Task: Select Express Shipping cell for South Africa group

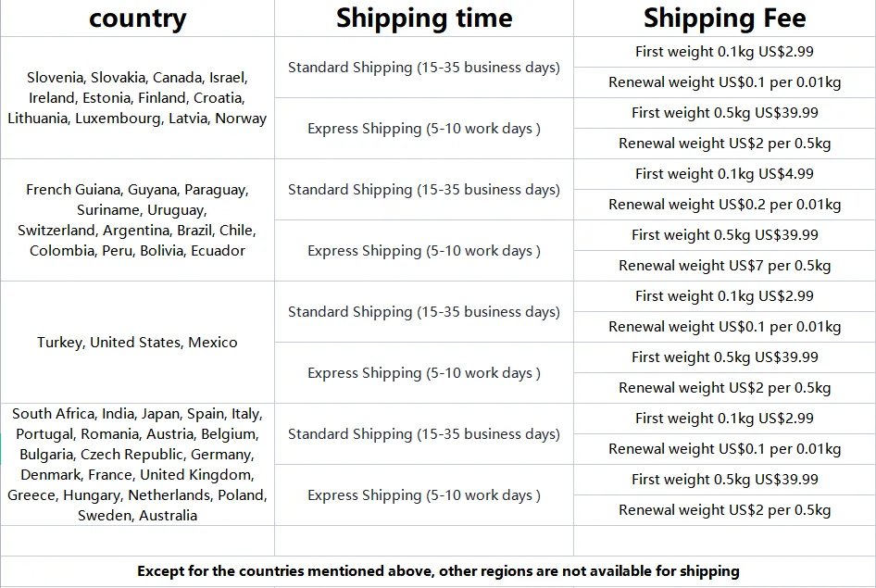Action: pyautogui.click(x=424, y=495)
